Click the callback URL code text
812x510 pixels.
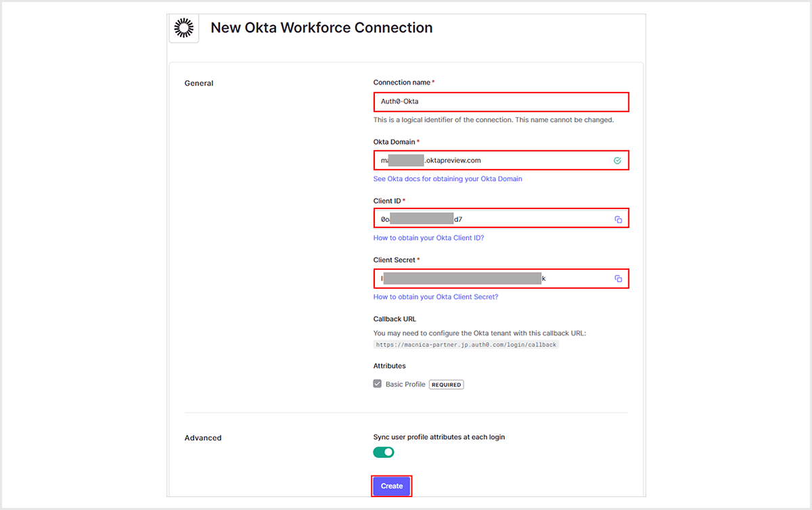point(466,344)
